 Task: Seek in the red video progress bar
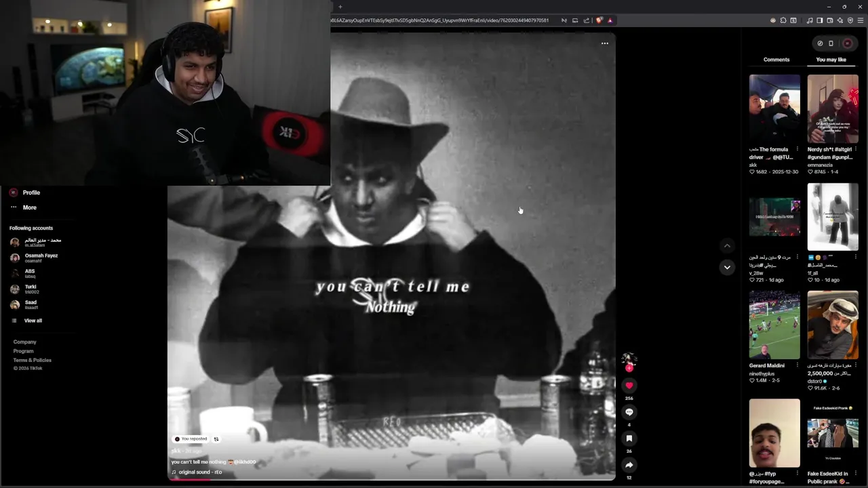pyautogui.click(x=391, y=480)
